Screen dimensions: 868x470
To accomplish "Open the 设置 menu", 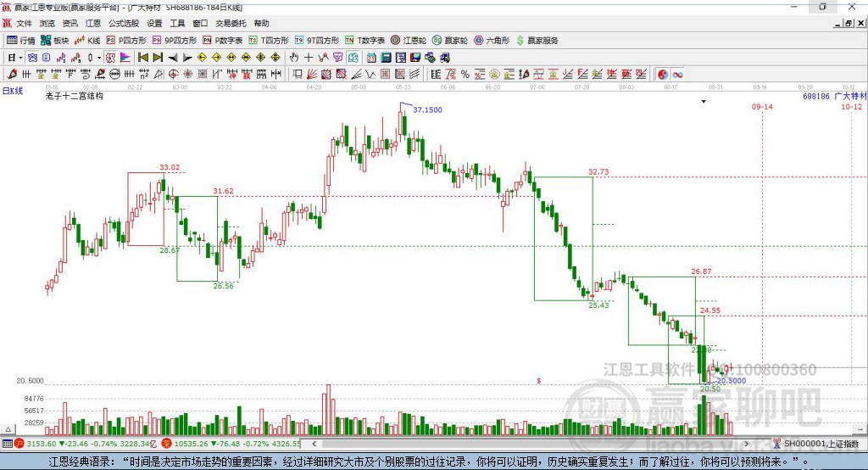I will click(x=154, y=23).
